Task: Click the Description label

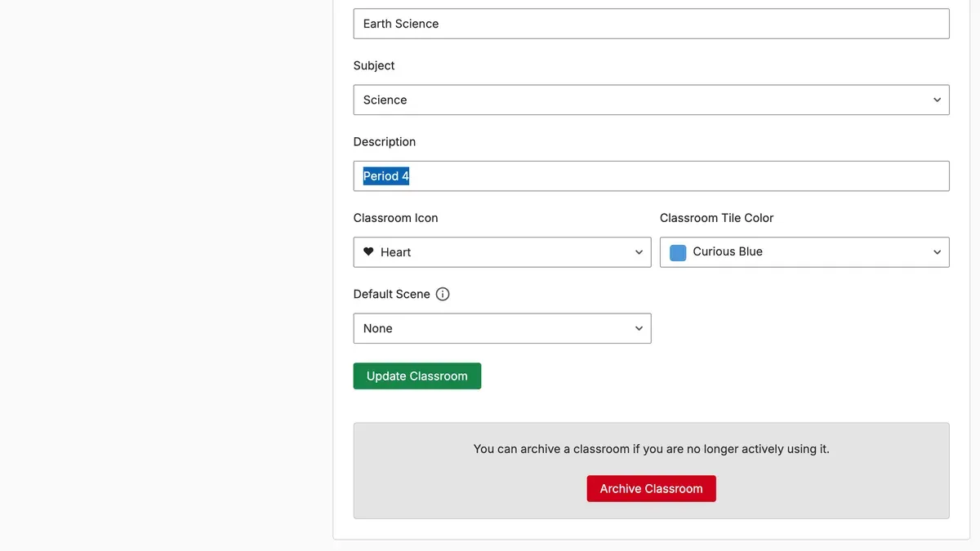Action: [385, 141]
